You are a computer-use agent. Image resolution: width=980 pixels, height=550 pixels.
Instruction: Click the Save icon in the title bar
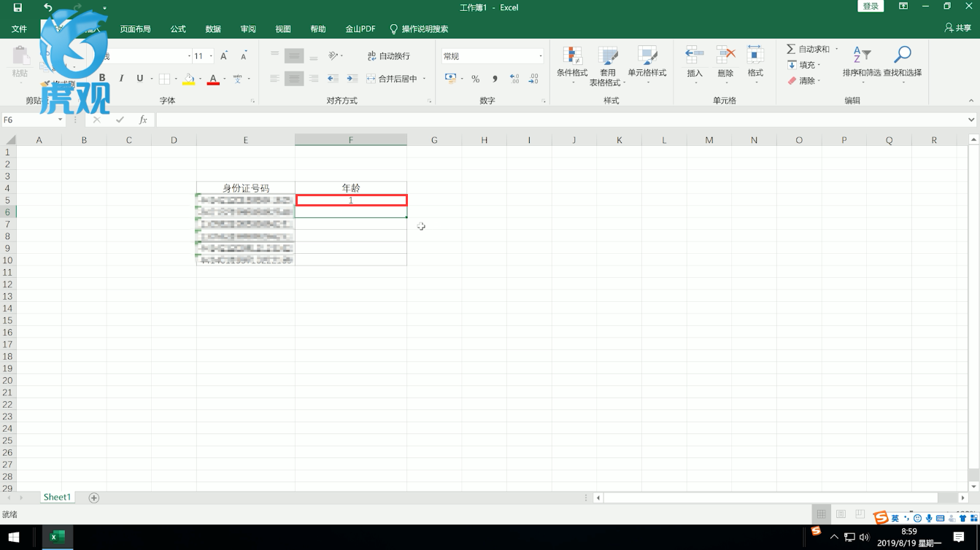click(x=18, y=7)
